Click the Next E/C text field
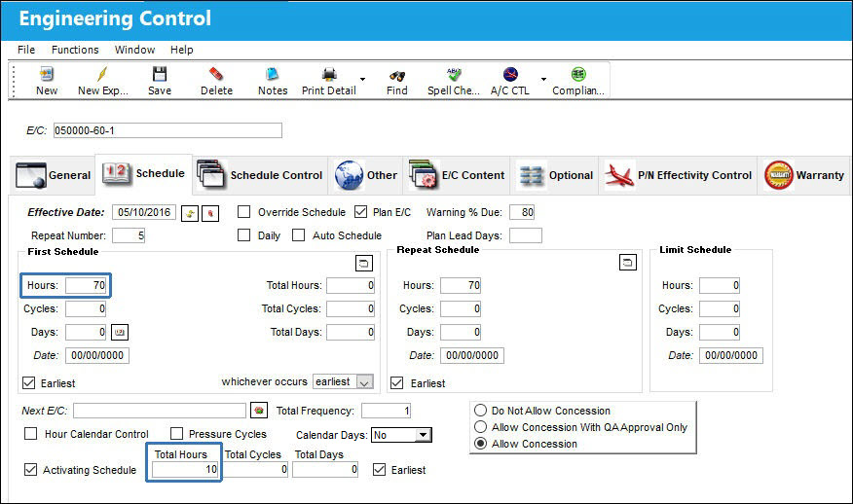The height and width of the screenshot is (504, 853). [x=160, y=411]
